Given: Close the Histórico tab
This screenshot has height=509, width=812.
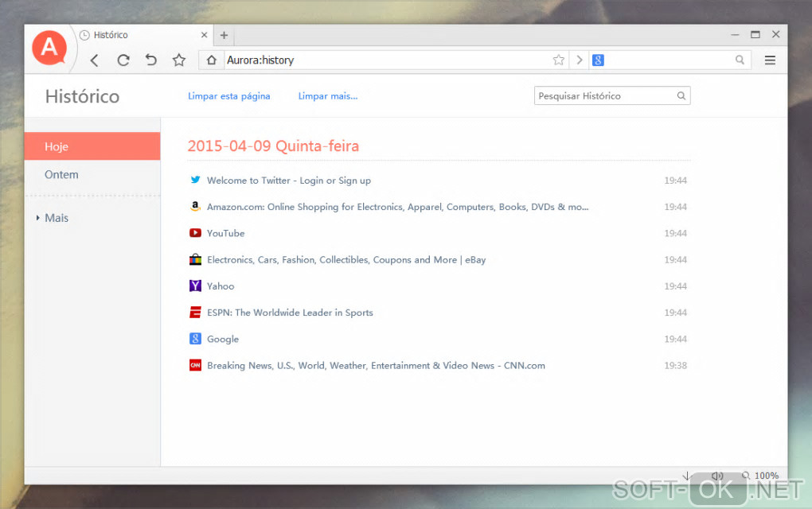Looking at the screenshot, I should coord(204,35).
